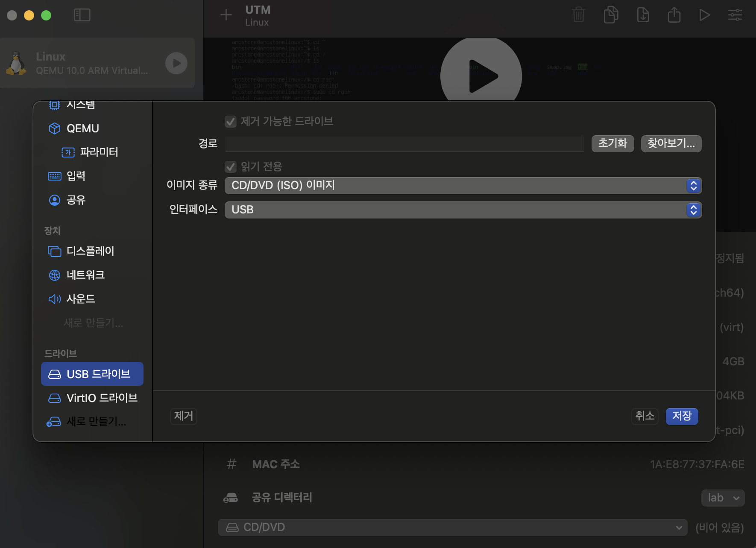
Task: Open VM settings sliders icon in toolbar
Action: click(735, 15)
